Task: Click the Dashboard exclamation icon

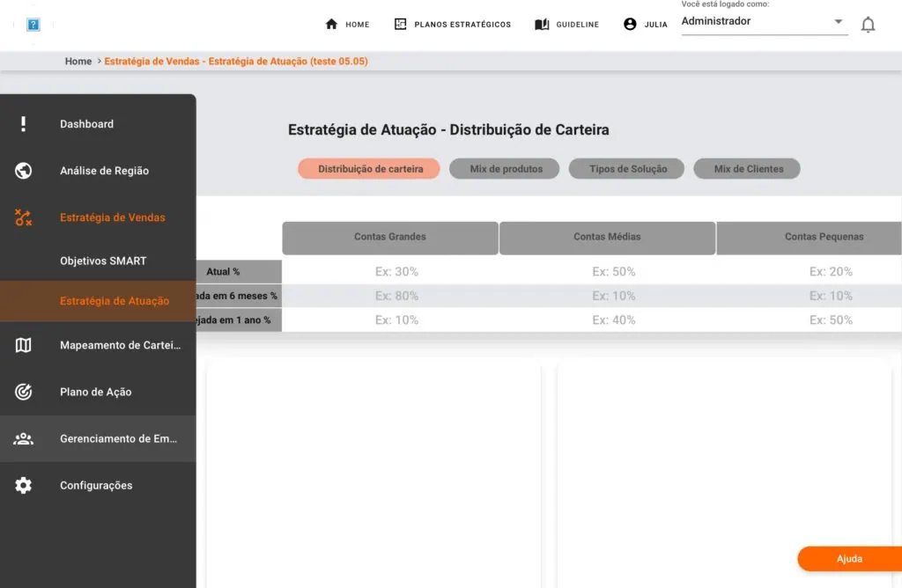Action: click(x=23, y=124)
